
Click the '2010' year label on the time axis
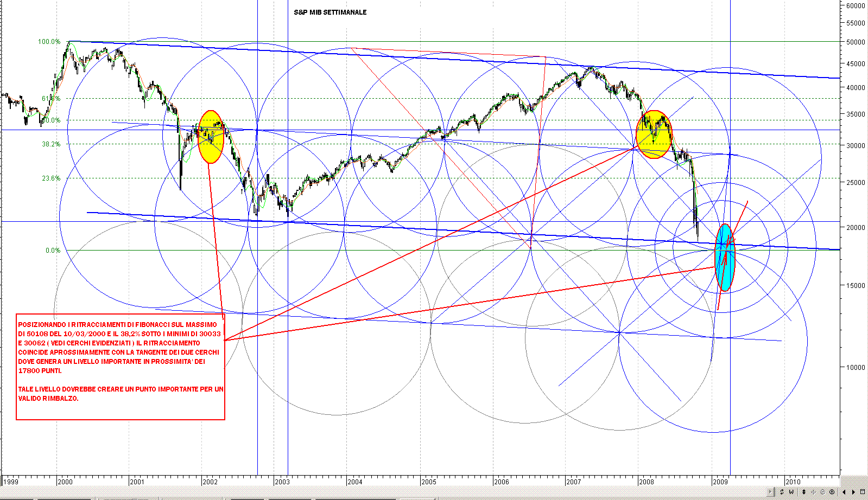tap(793, 482)
